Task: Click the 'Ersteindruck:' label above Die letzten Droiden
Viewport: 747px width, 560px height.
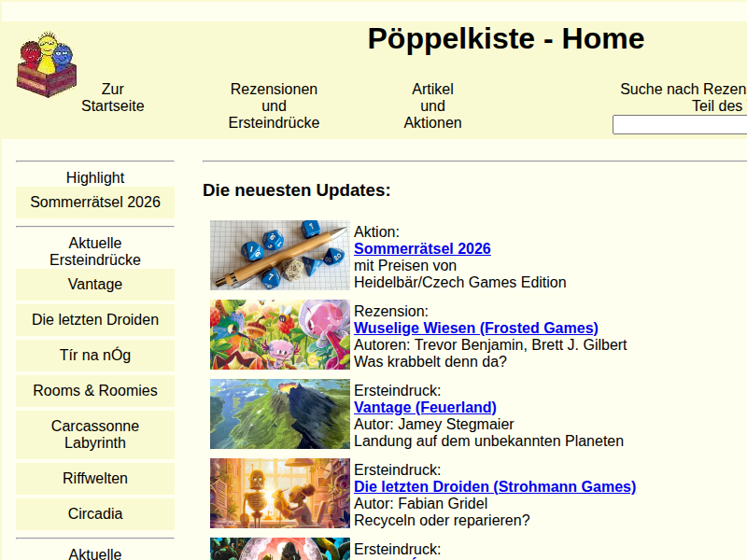Action: tap(398, 470)
